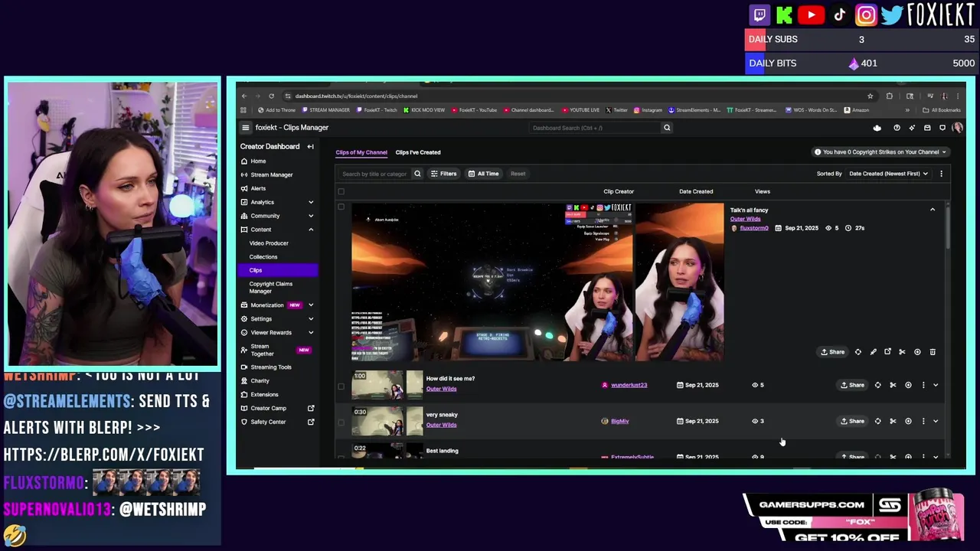Delete the Talk'n all fancy clip
980x551 pixels.
tap(933, 352)
